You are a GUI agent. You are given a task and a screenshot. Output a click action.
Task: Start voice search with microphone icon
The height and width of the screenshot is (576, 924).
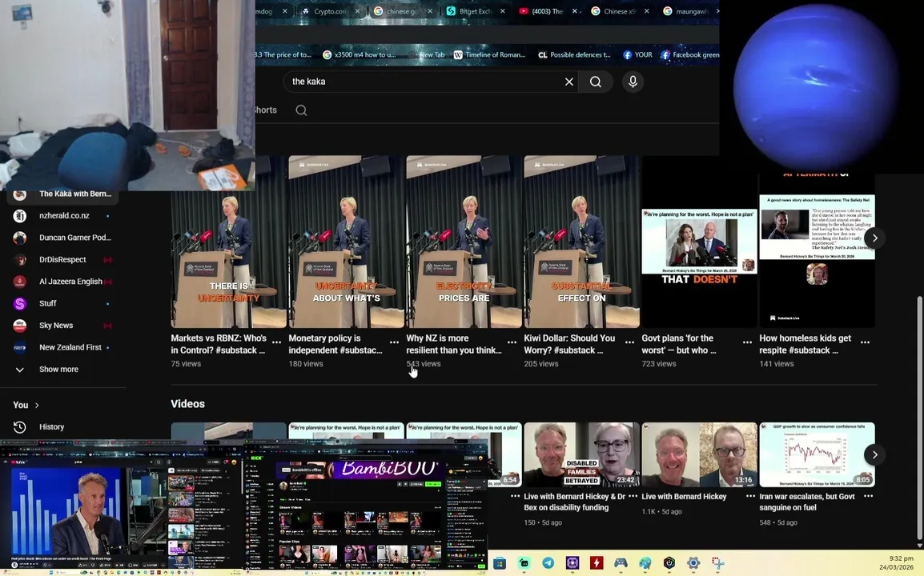[633, 82]
